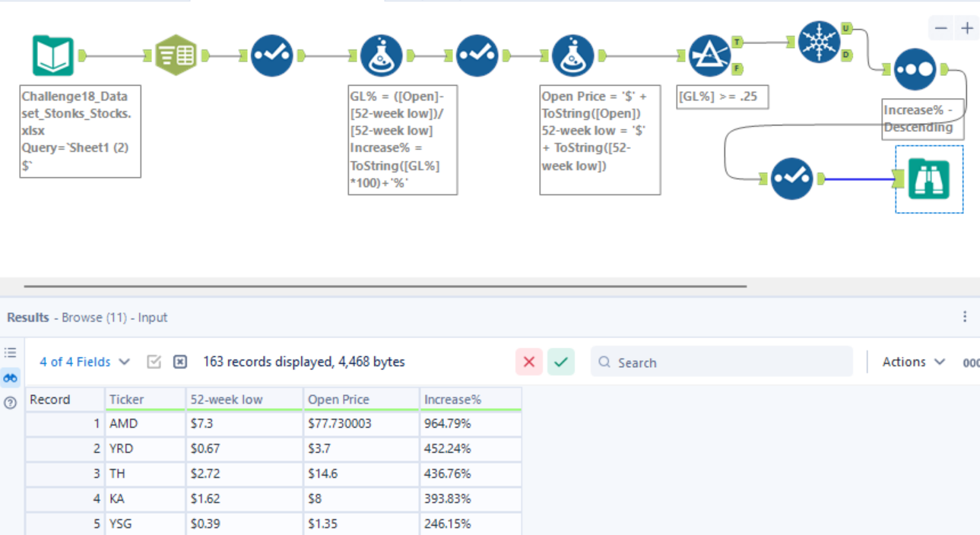Click the green hexagon table tool
The image size is (980, 535).
click(176, 55)
